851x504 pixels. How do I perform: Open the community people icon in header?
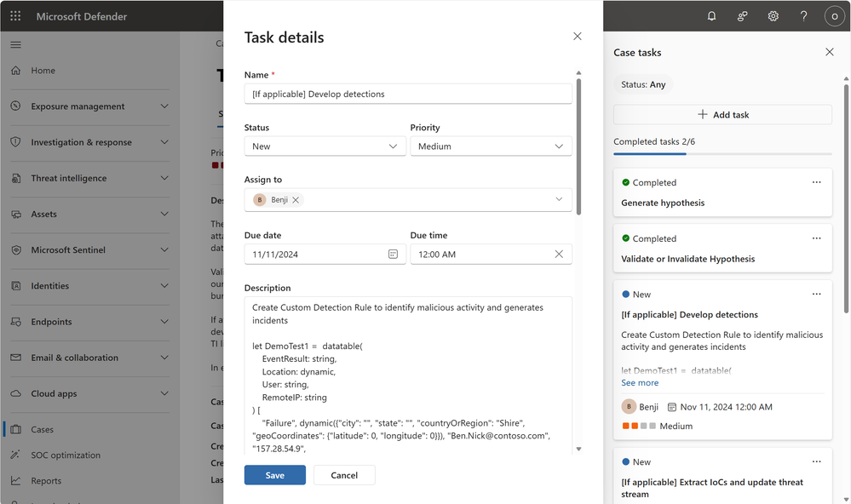(x=743, y=16)
